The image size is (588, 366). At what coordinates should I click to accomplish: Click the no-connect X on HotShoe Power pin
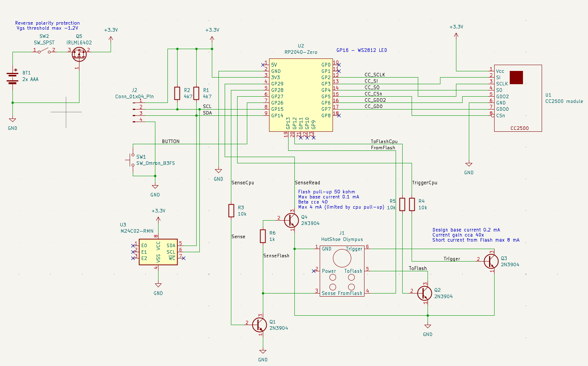(313, 271)
